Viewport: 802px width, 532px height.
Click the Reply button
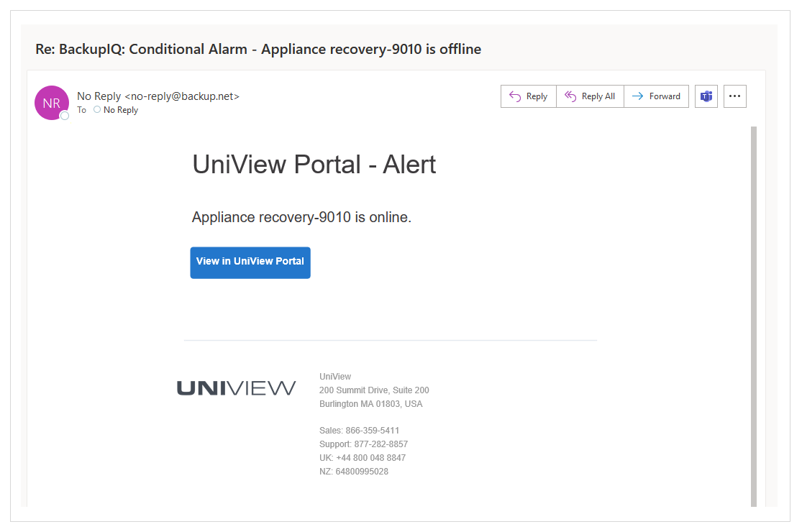pos(529,96)
